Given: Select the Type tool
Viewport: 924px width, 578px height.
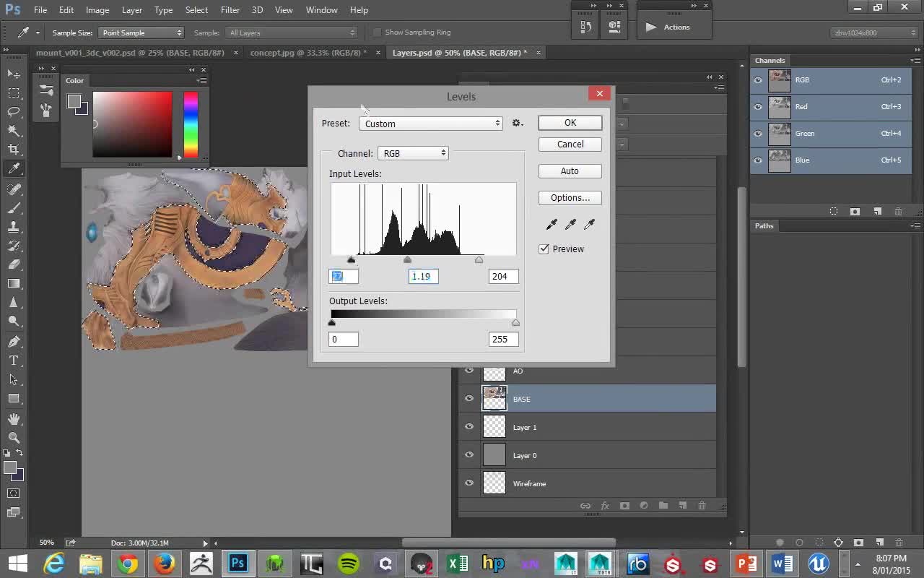Looking at the screenshot, I should (x=14, y=360).
